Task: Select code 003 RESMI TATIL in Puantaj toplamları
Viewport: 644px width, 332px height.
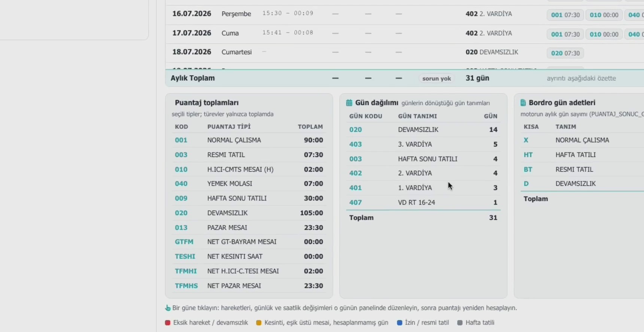Action: [x=249, y=155]
